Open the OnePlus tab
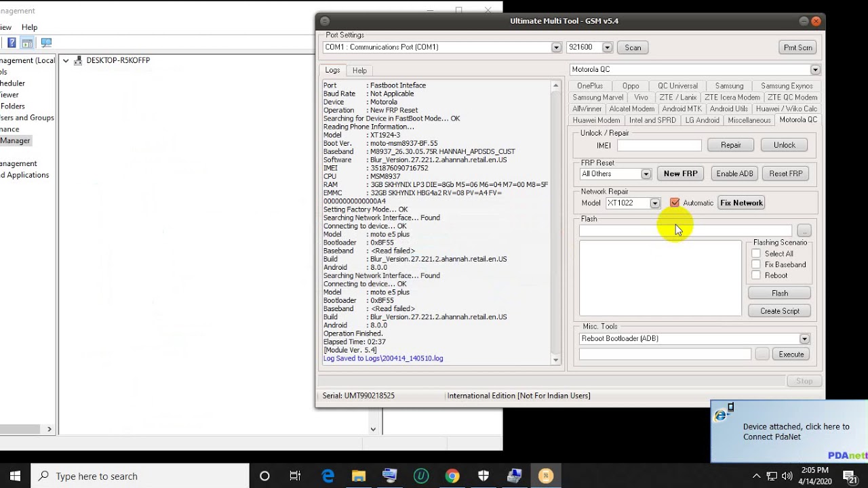Screen dimensions: 868x488 point(590,86)
